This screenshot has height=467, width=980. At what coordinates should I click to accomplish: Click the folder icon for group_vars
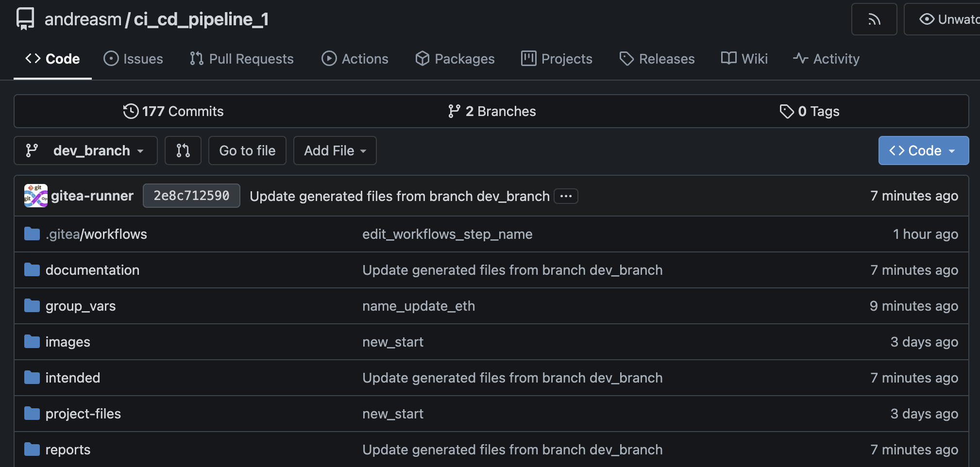point(32,306)
